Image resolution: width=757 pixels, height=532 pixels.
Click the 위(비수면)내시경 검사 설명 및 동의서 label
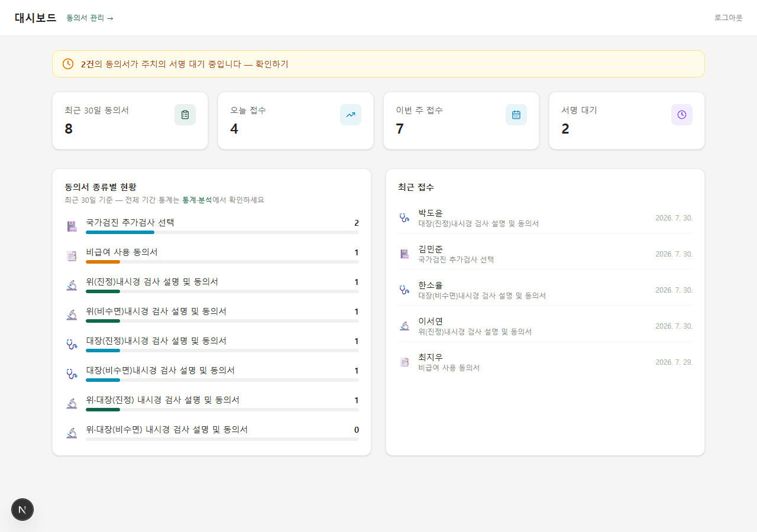(x=156, y=311)
